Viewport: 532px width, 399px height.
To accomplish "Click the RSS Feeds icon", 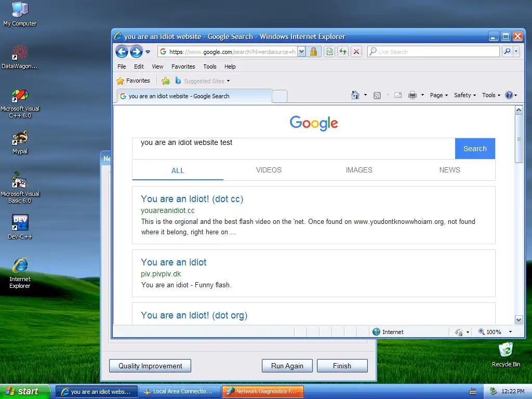I will pyautogui.click(x=377, y=96).
